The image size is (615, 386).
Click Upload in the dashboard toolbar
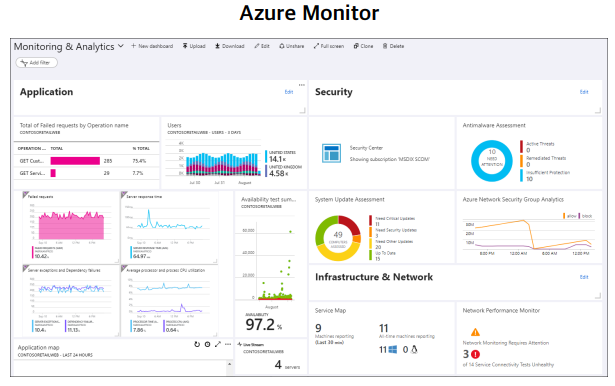(194, 46)
